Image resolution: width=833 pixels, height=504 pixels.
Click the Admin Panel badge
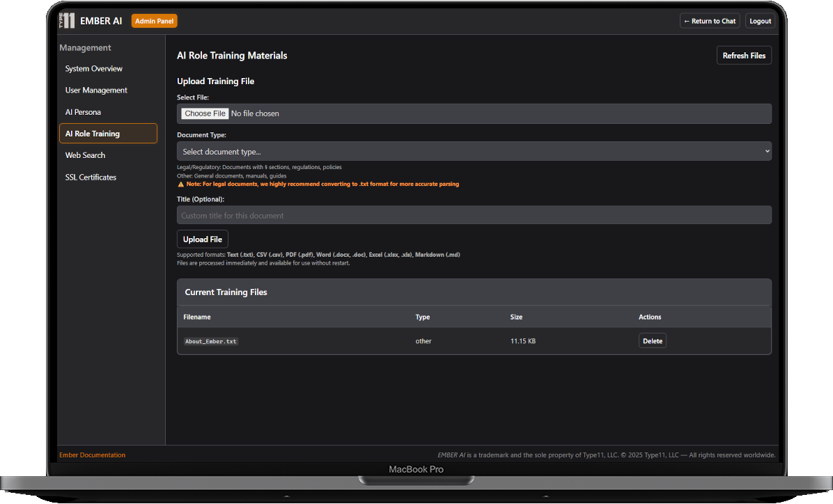point(154,21)
